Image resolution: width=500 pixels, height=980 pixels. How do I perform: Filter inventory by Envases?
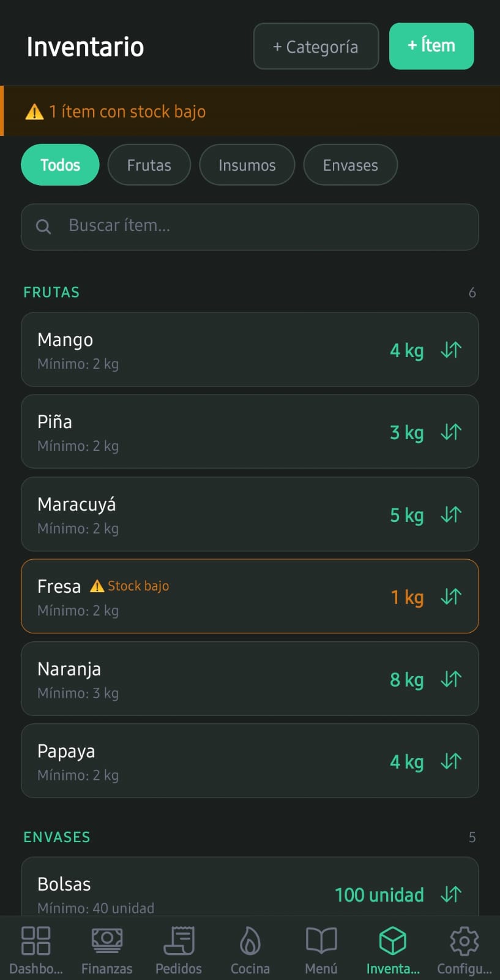[x=351, y=165]
